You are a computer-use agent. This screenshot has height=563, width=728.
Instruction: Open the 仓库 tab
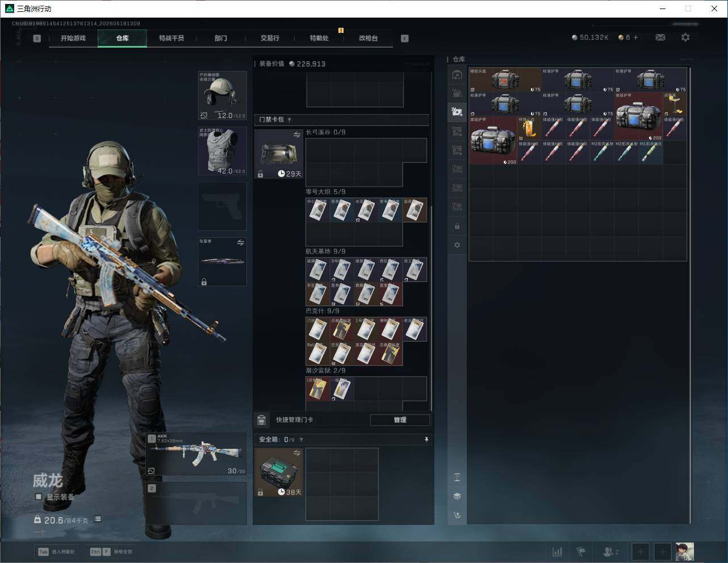123,38
